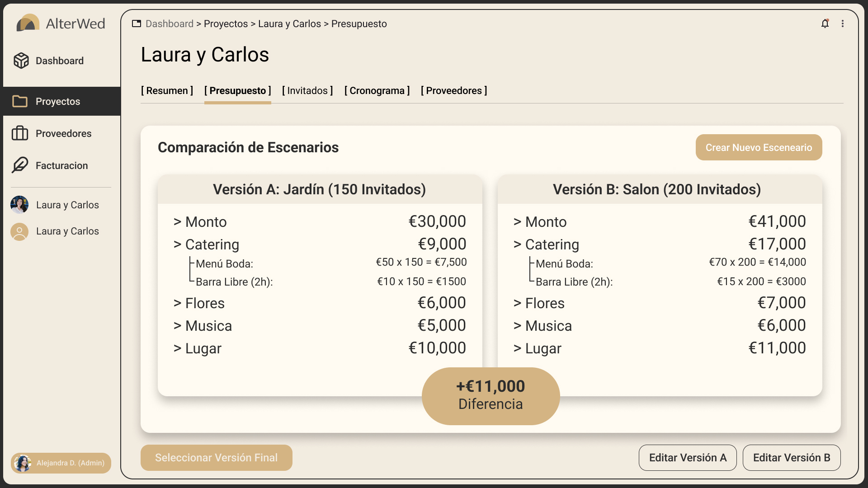Open the Cronograma tab
The image size is (868, 488).
pyautogui.click(x=377, y=90)
